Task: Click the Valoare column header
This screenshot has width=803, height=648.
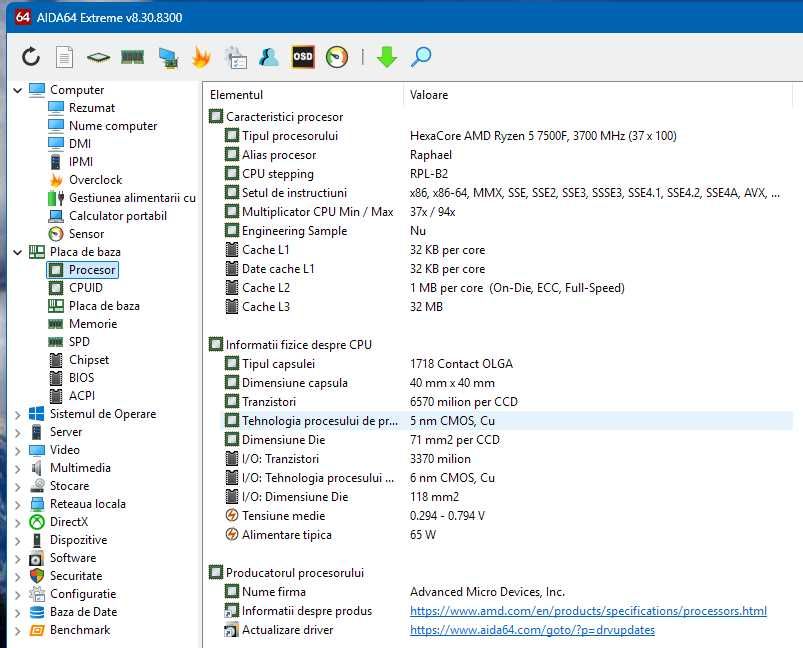Action: (x=598, y=95)
